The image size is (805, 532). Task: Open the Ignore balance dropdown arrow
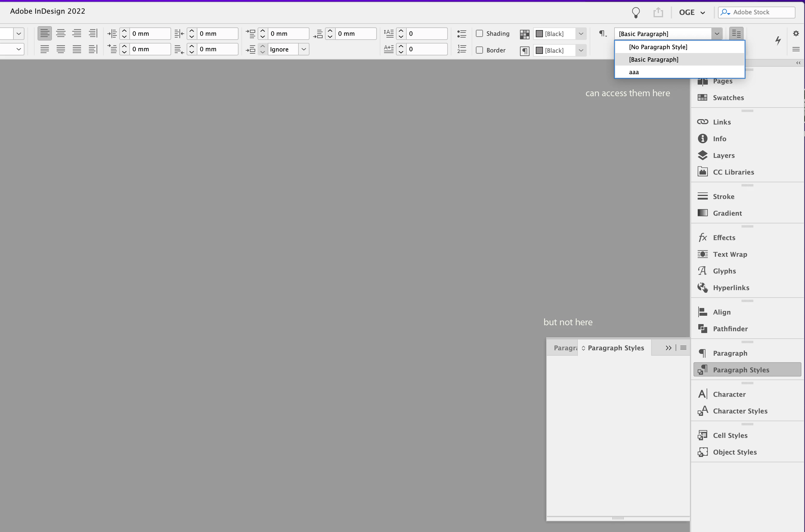[x=304, y=49]
